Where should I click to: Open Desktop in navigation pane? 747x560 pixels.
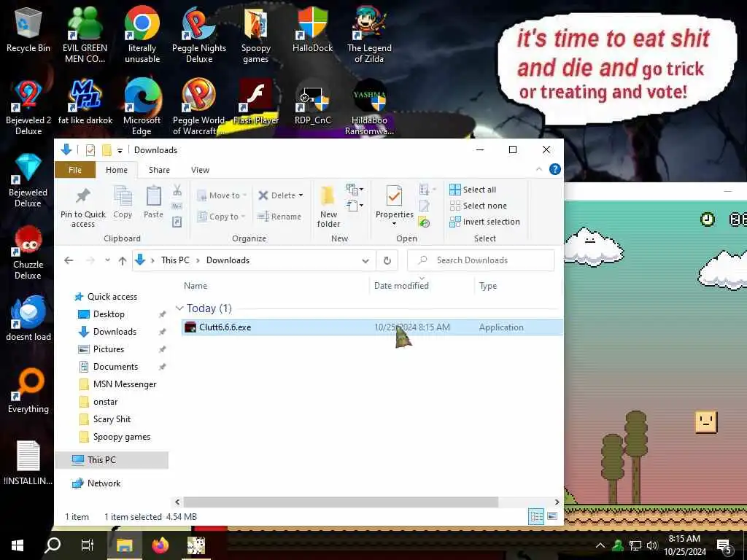(109, 314)
